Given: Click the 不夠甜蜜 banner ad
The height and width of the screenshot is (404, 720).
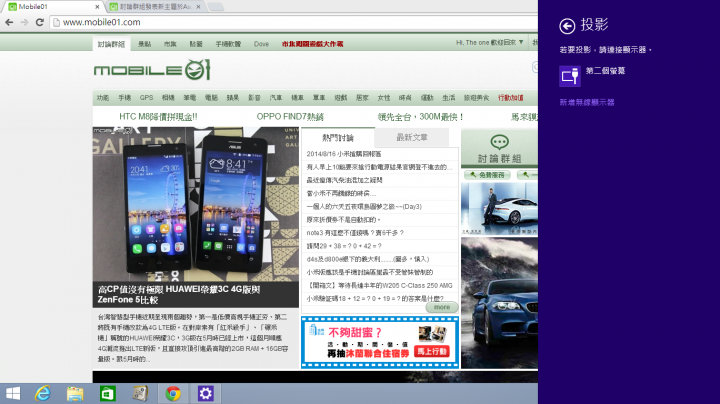Looking at the screenshot, I should pyautogui.click(x=380, y=342).
